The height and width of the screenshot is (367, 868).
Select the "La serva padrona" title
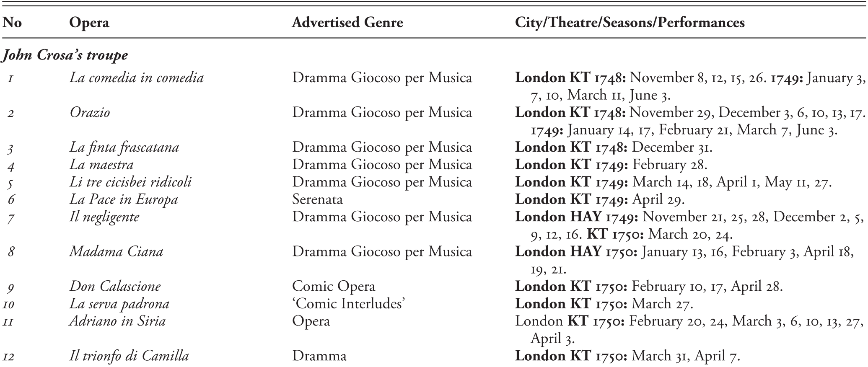(x=119, y=304)
